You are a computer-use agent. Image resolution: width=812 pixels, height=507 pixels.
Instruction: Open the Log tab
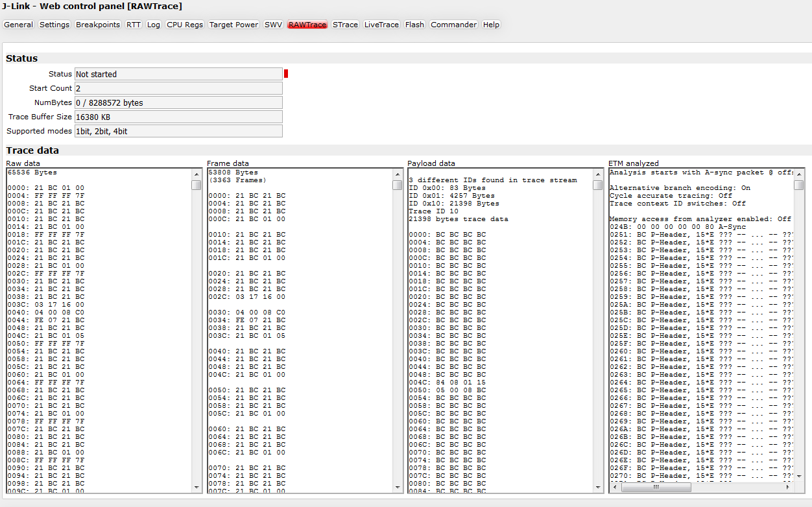(154, 25)
